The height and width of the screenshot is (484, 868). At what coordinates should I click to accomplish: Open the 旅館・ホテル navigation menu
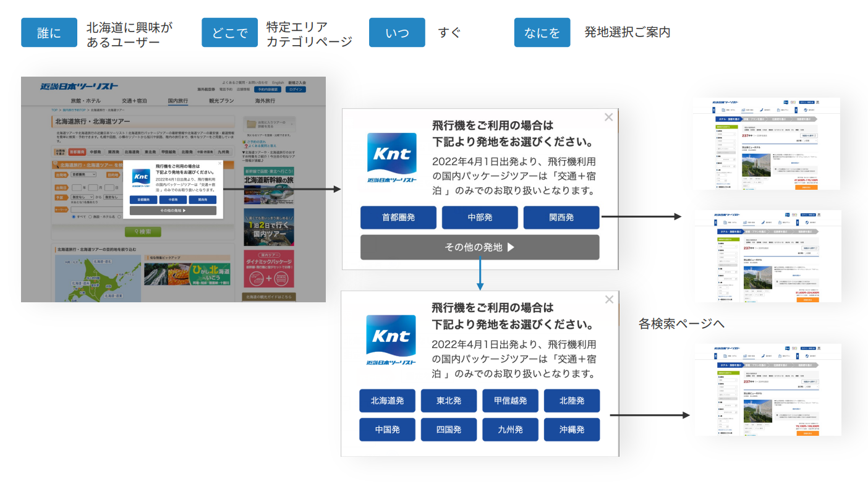85,101
